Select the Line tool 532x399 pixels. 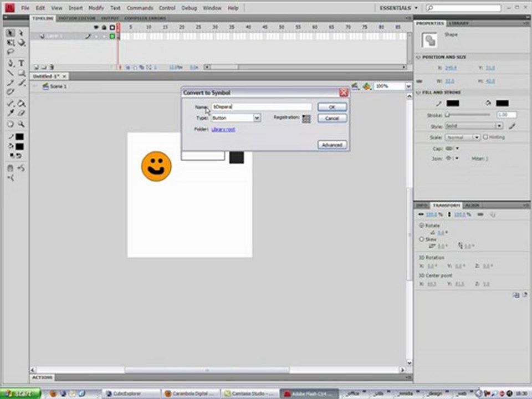[11, 73]
